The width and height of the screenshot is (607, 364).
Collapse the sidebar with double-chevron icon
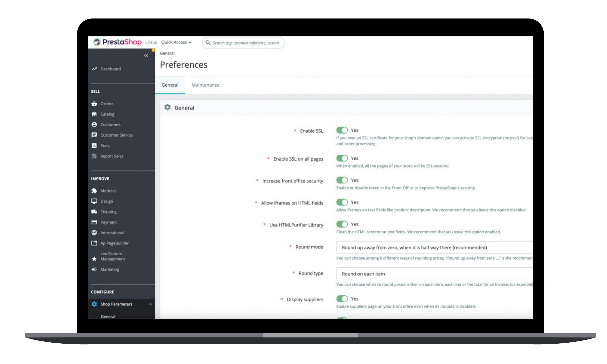(x=146, y=56)
